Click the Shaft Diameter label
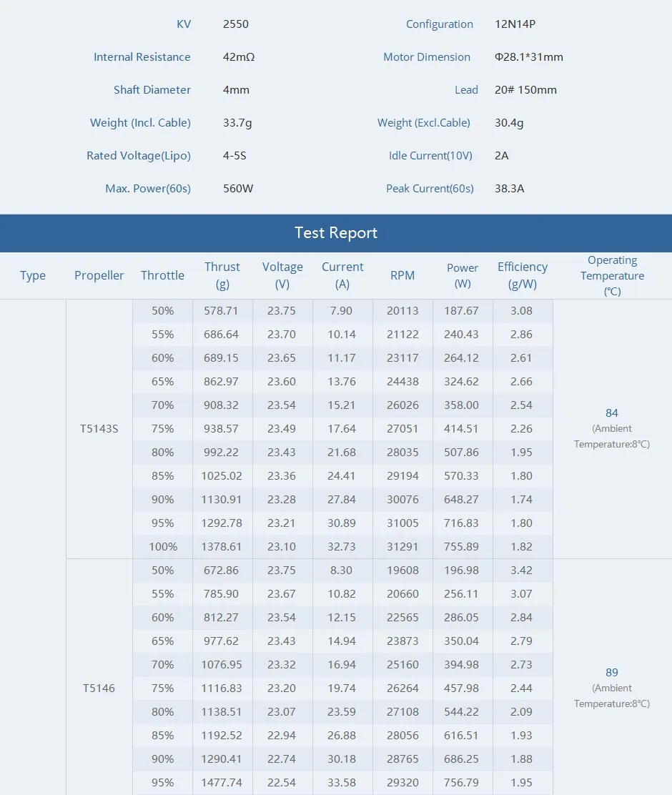Screen dimensions: 672x795 [x=152, y=89]
